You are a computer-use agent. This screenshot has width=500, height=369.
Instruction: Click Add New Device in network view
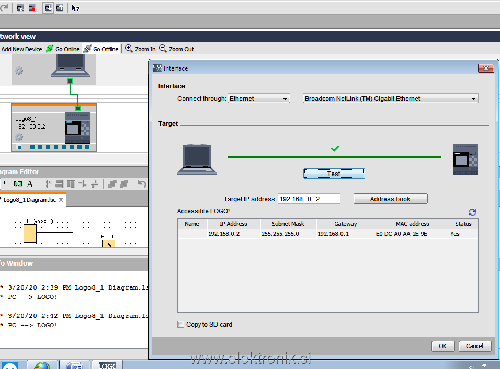click(x=21, y=49)
